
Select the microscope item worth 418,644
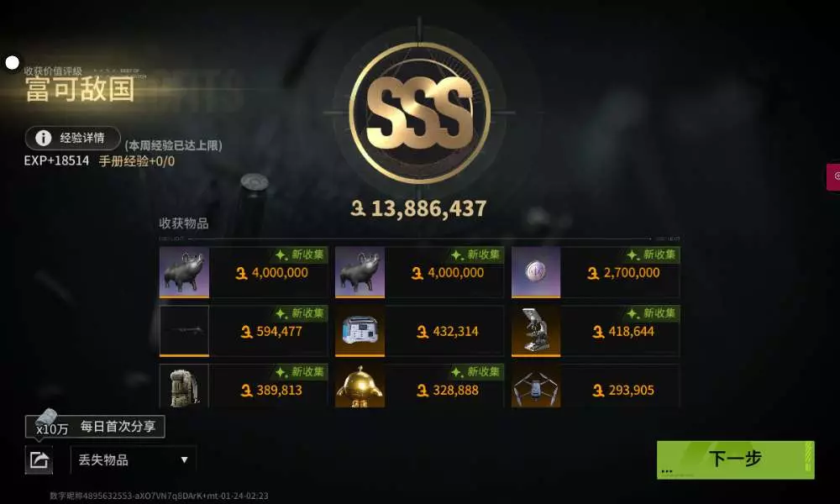click(x=596, y=331)
